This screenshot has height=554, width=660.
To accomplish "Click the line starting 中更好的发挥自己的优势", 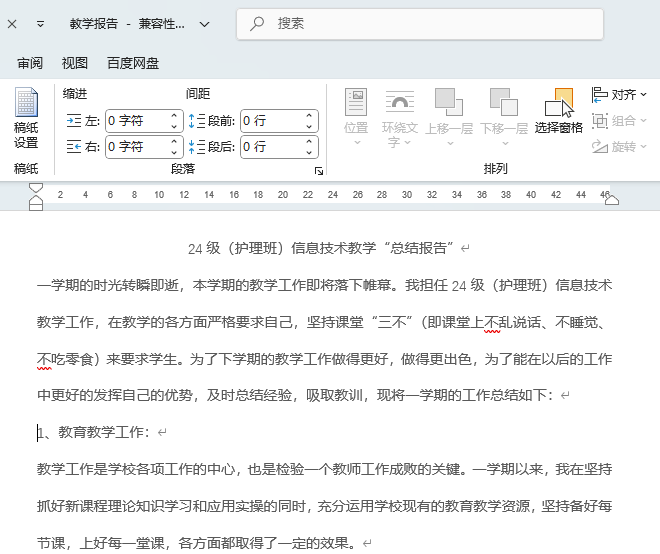I will point(295,395).
